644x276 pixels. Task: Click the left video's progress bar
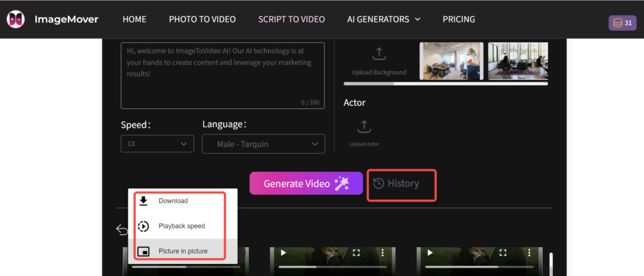pos(186,267)
